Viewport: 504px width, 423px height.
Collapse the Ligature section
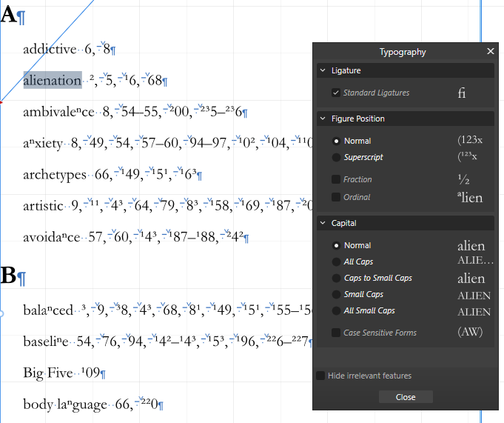323,70
